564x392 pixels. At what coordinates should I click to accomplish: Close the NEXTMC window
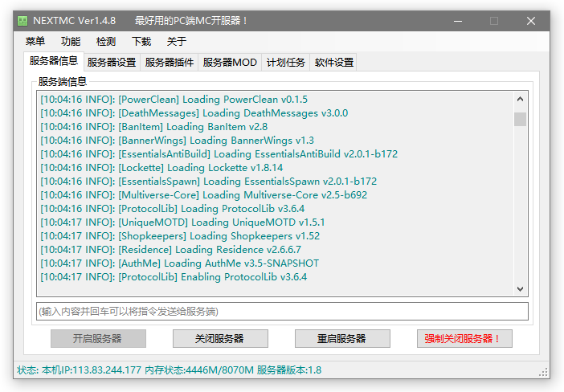tap(531, 21)
